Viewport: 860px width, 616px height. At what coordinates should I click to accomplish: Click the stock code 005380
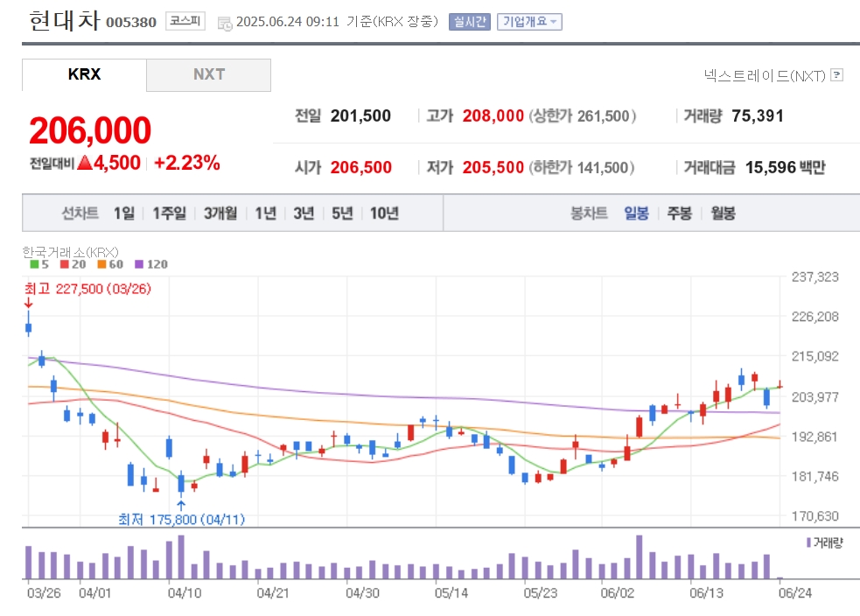coord(131,23)
